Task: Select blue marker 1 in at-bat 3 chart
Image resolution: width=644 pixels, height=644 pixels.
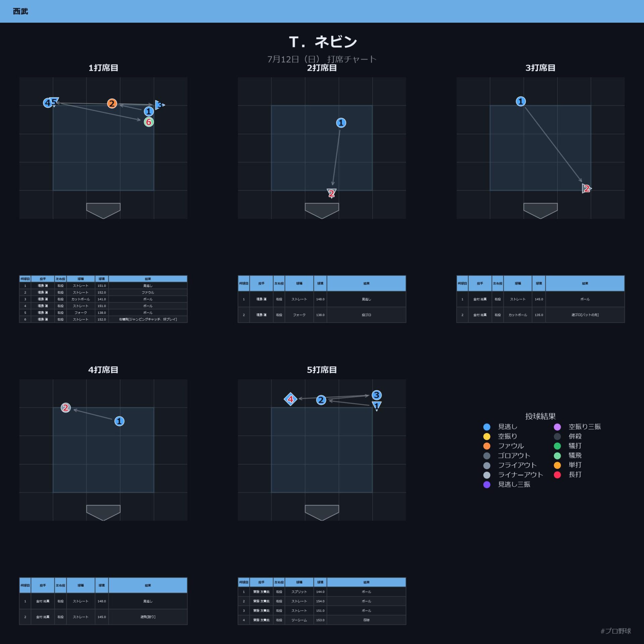Action: click(521, 101)
